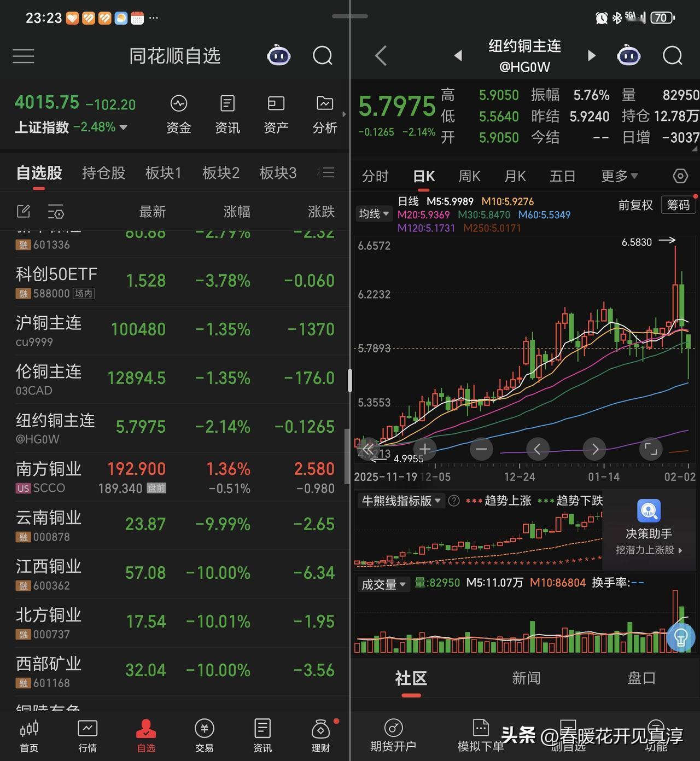Switch chart to 周K view
The image size is (700, 761).
(x=469, y=176)
